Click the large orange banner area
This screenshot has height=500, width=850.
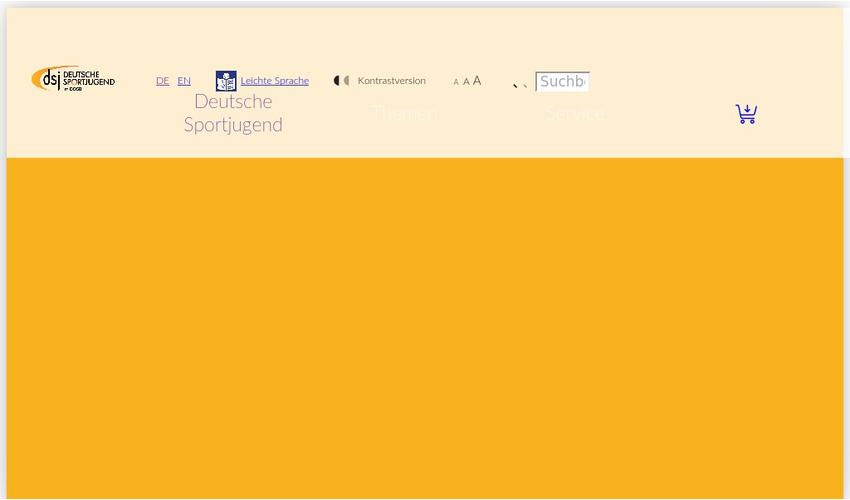tap(425, 330)
